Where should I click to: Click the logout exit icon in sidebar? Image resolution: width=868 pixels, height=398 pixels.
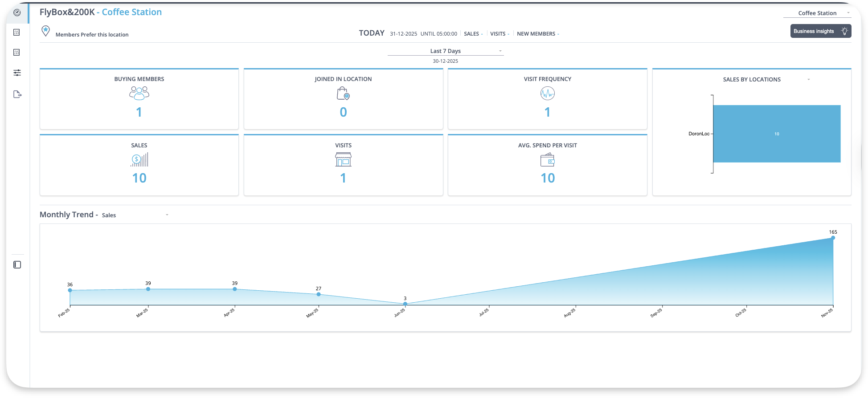(x=17, y=94)
